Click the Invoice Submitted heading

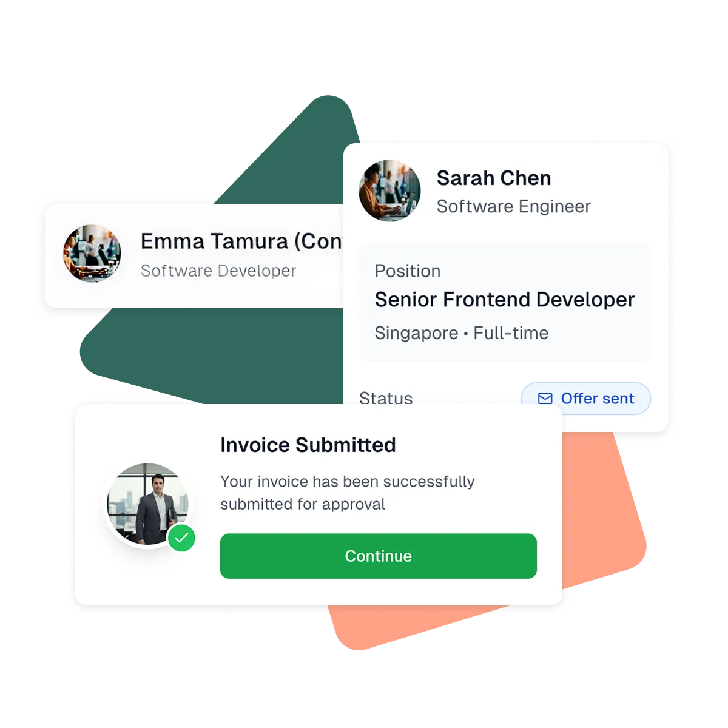(x=308, y=445)
